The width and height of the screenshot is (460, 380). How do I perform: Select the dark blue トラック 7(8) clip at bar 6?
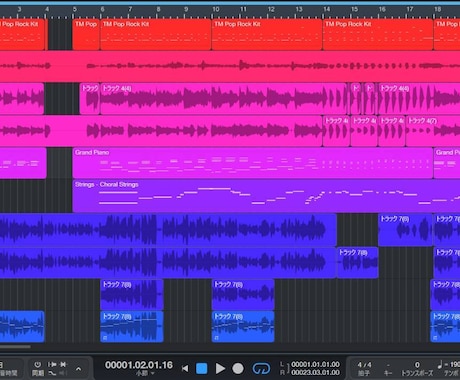tap(132, 295)
